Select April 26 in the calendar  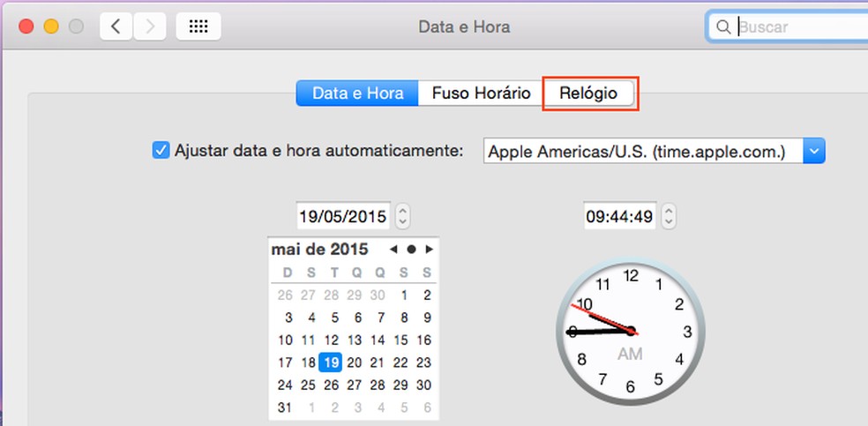tap(285, 295)
